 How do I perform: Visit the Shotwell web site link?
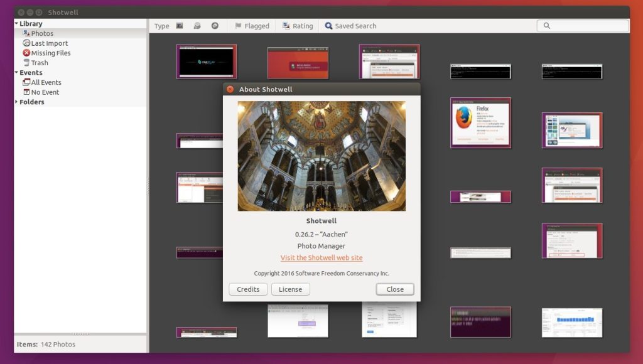point(321,258)
